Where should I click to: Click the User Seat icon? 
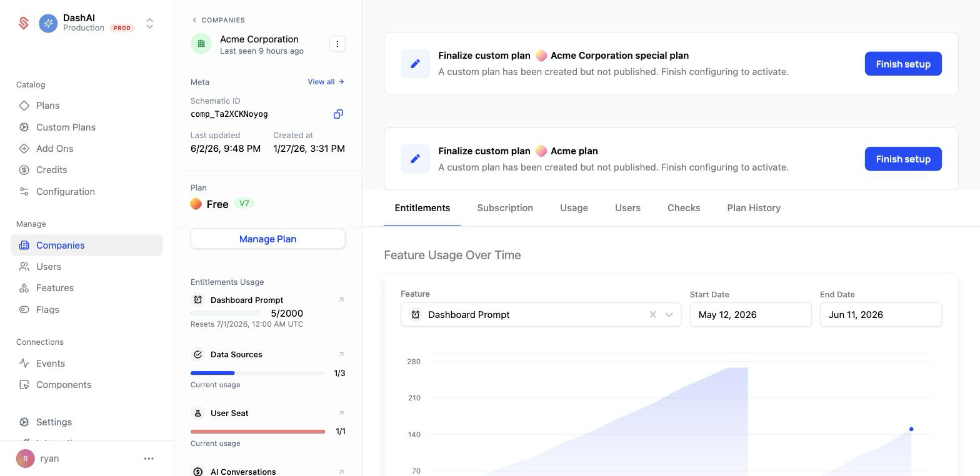198,414
